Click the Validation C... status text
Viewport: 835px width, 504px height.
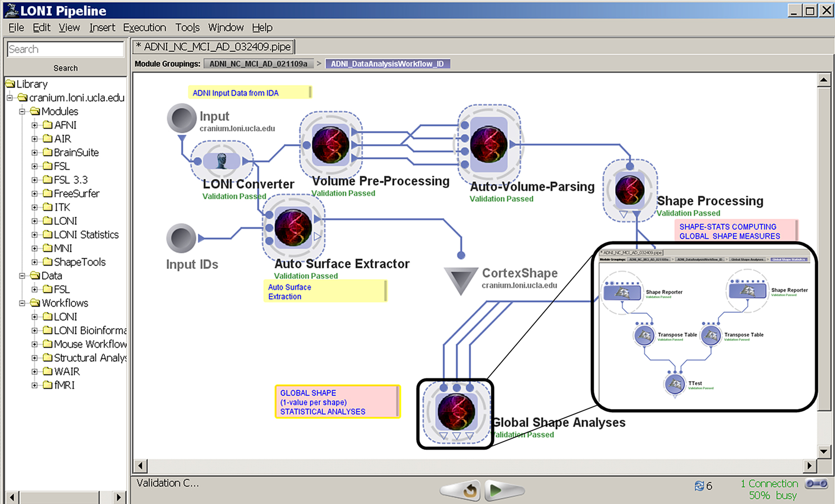pyautogui.click(x=168, y=483)
